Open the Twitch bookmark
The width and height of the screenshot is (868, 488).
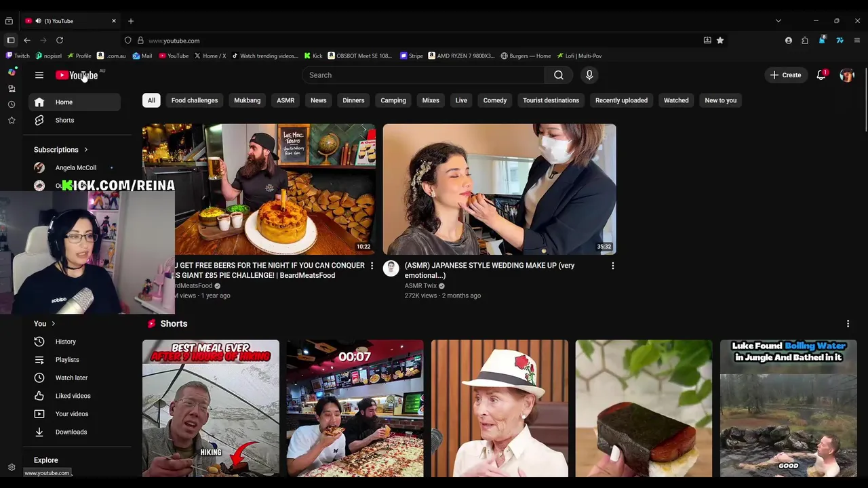(x=18, y=56)
